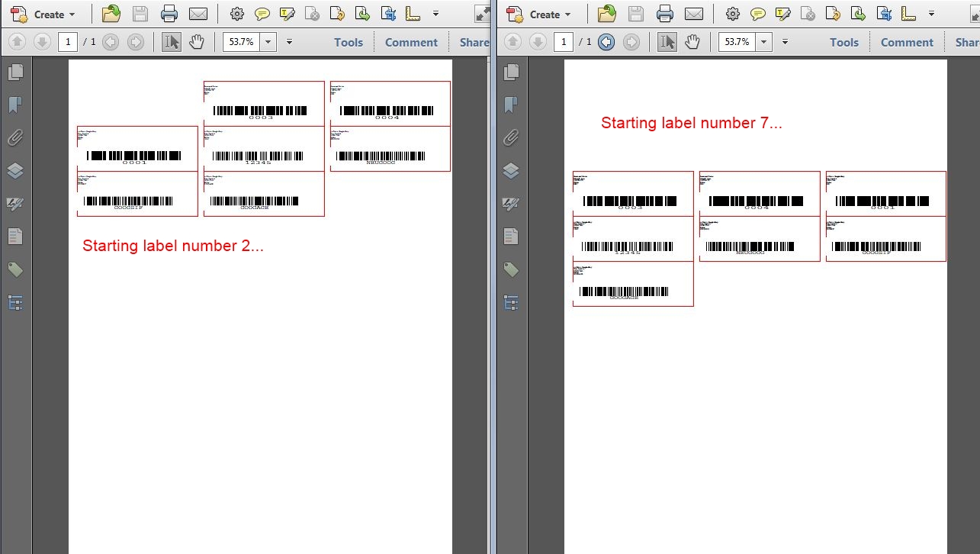Go to previous view in right window

[x=606, y=42]
